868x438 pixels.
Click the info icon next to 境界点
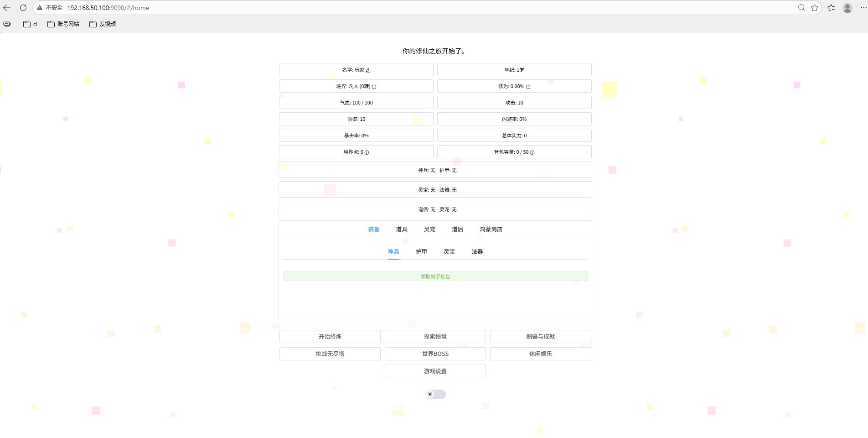367,152
